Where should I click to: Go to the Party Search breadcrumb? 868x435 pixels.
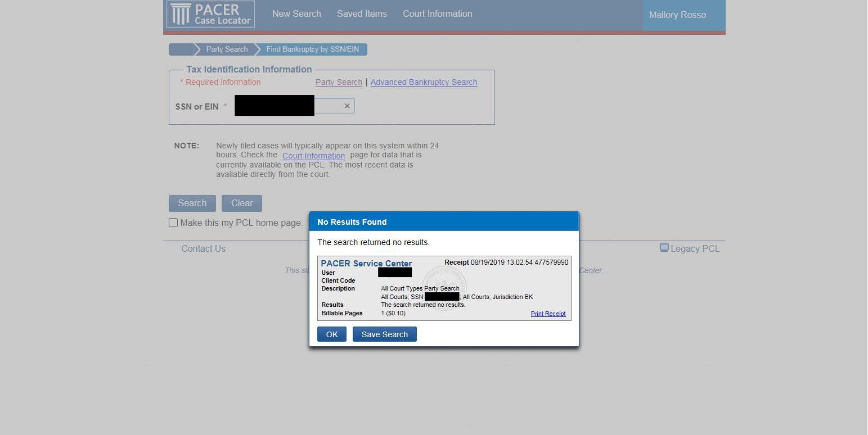point(226,49)
